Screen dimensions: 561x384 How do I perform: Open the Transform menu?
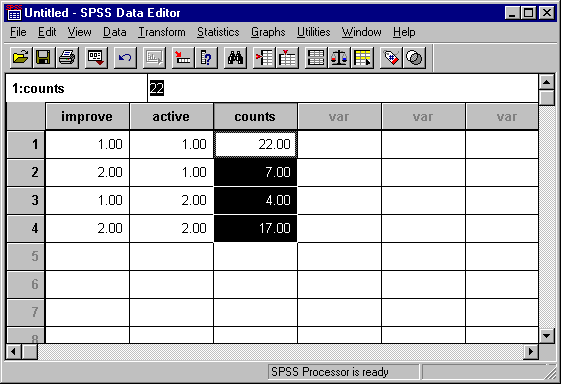tap(162, 32)
